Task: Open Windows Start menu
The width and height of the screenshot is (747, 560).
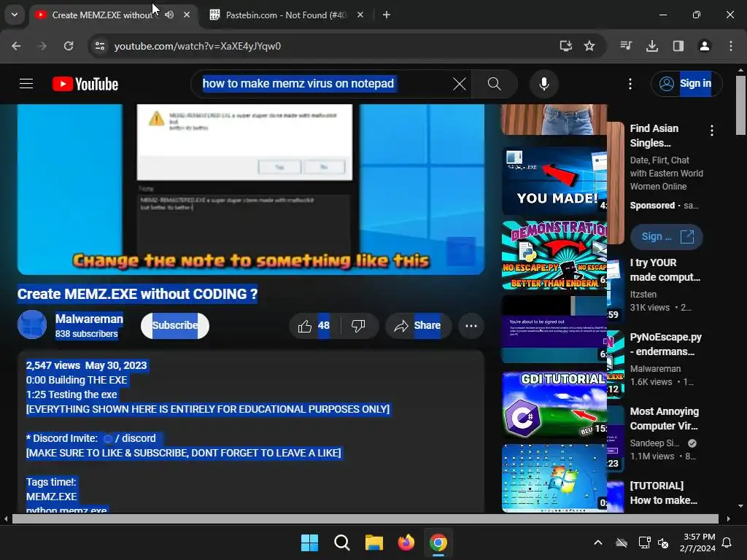Action: (309, 542)
